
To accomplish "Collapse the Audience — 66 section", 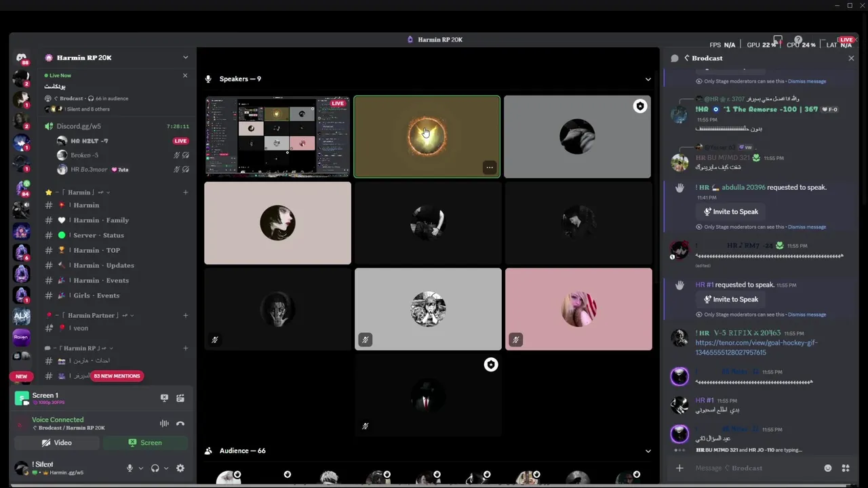I will [648, 451].
